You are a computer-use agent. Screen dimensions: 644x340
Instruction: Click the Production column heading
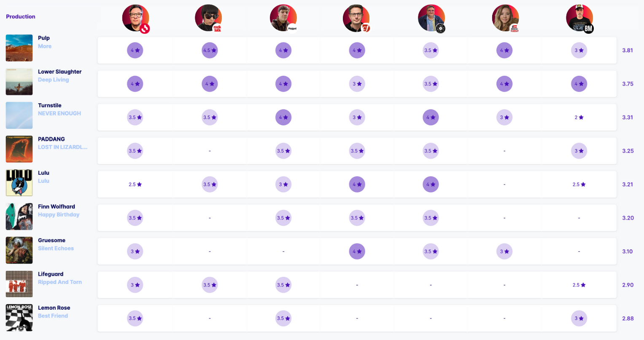tap(21, 16)
